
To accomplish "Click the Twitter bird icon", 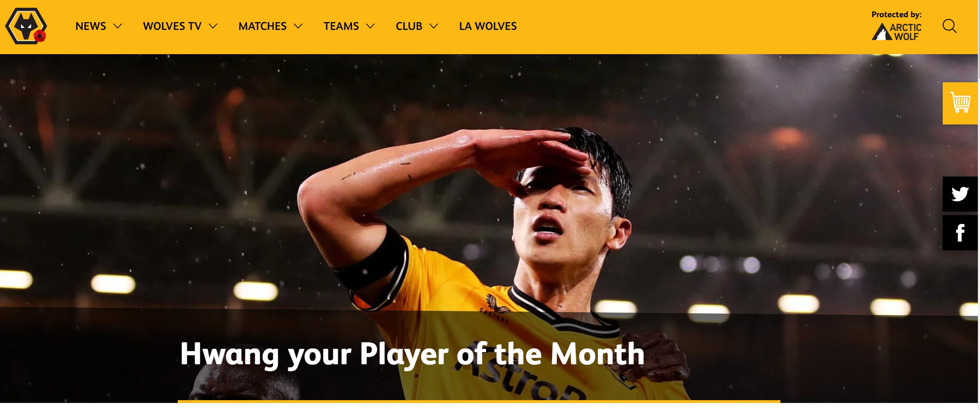I will click(x=960, y=194).
